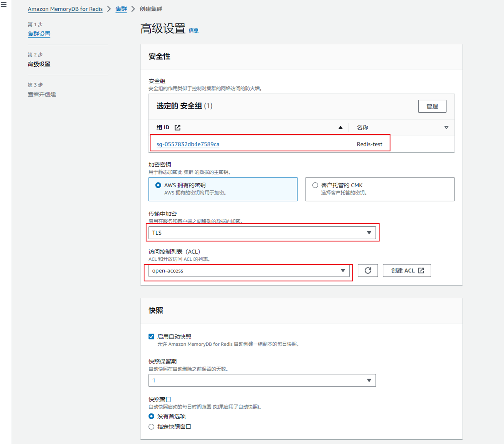Click the external link icon beside 组 ID

click(177, 128)
